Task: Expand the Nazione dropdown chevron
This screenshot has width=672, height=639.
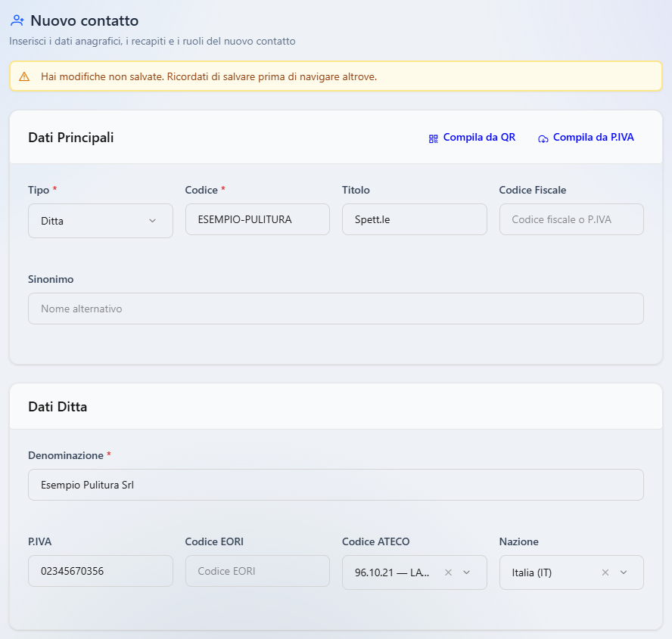Action: pyautogui.click(x=624, y=572)
